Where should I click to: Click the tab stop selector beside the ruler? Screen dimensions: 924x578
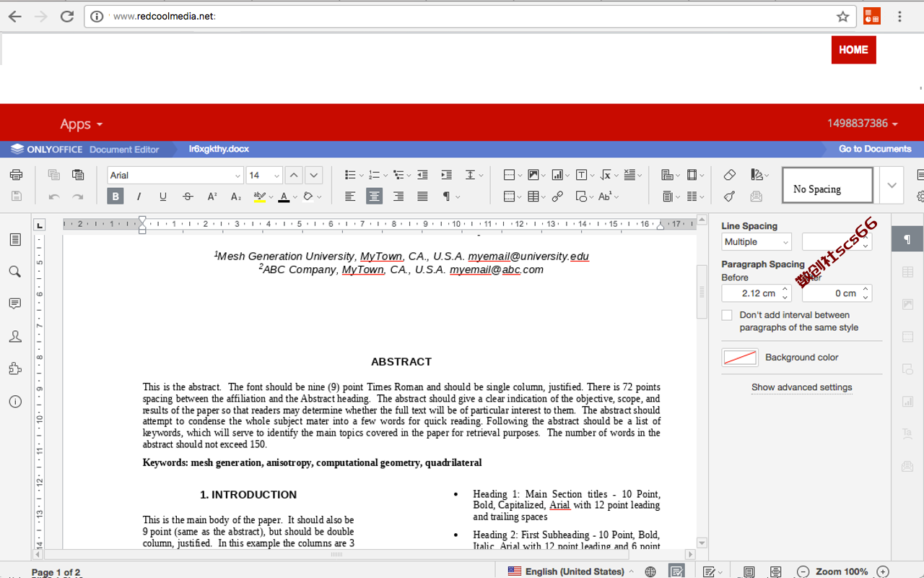pyautogui.click(x=40, y=224)
